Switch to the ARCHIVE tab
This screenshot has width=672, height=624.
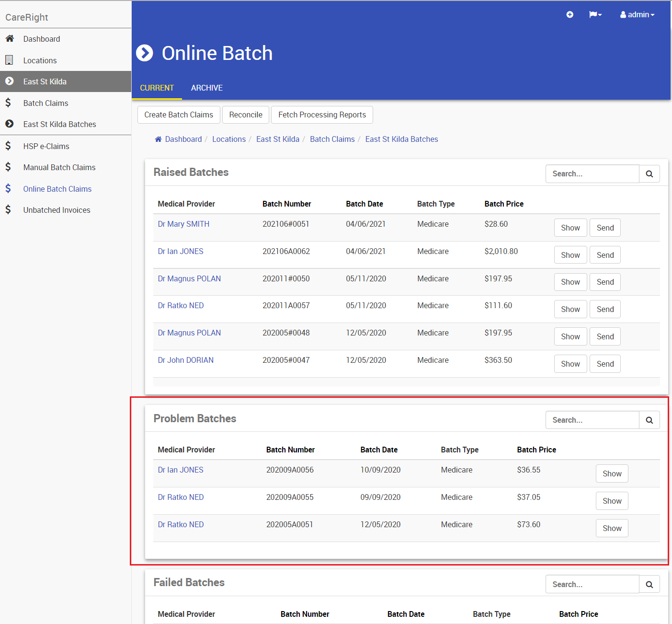point(206,88)
